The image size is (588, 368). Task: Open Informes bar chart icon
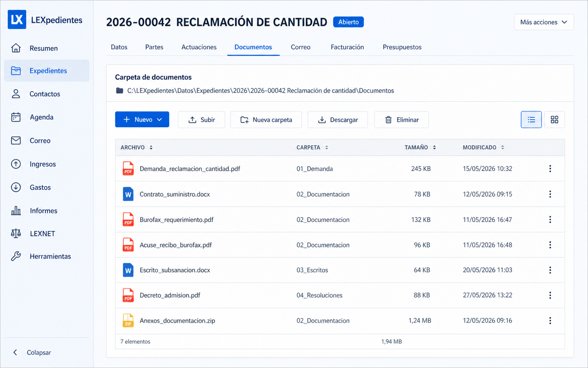pos(16,211)
